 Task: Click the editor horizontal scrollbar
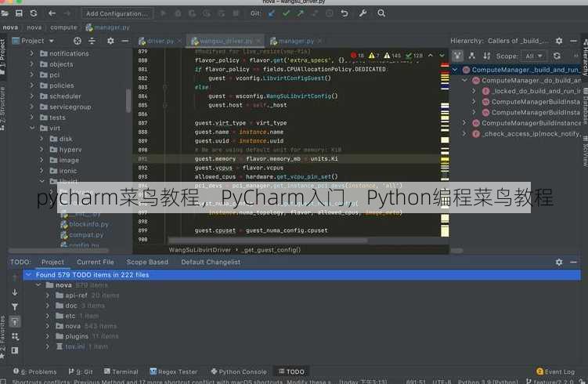[268, 241]
